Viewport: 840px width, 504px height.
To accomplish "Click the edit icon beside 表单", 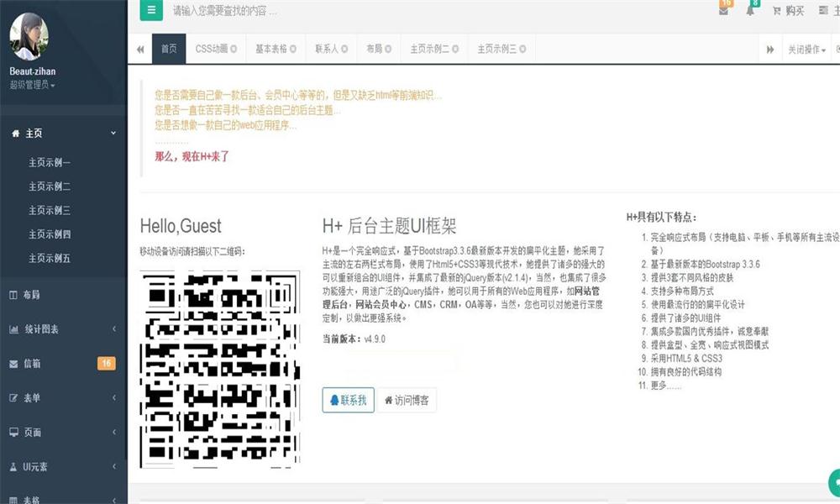I will click(13, 398).
